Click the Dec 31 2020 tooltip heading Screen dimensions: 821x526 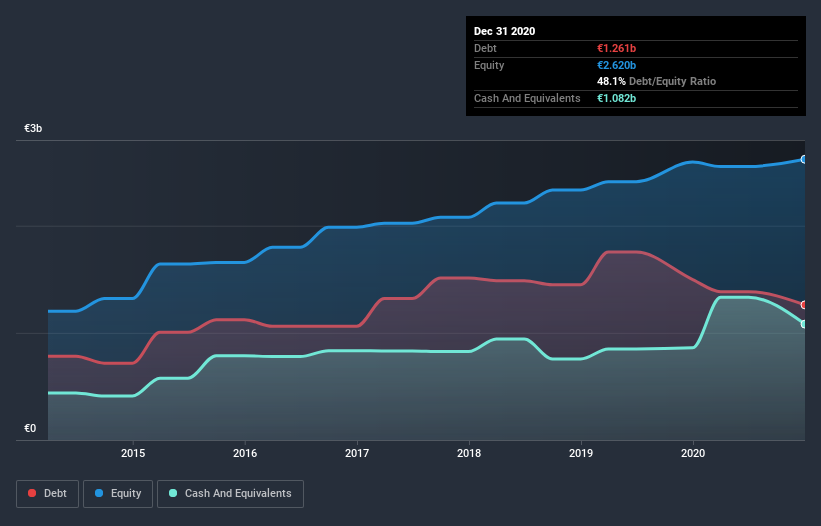pyautogui.click(x=505, y=31)
